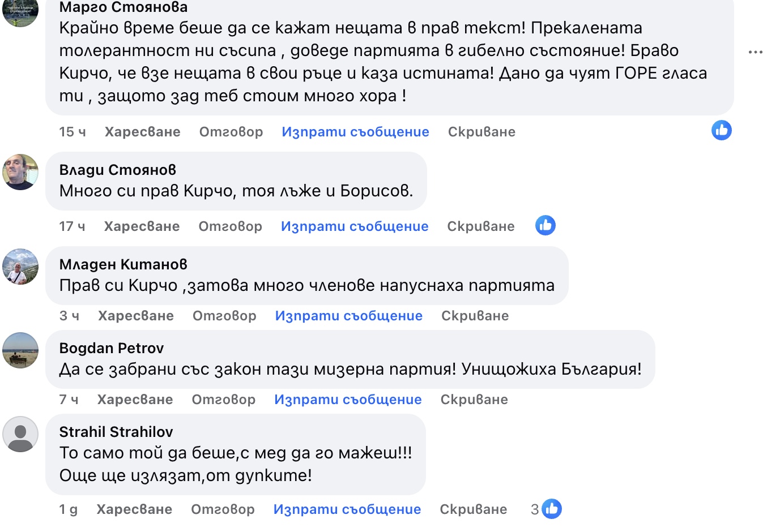The height and width of the screenshot is (532, 767).
Task: Hide Strahil Strahilov's comment via Скриване
Action: 473,509
